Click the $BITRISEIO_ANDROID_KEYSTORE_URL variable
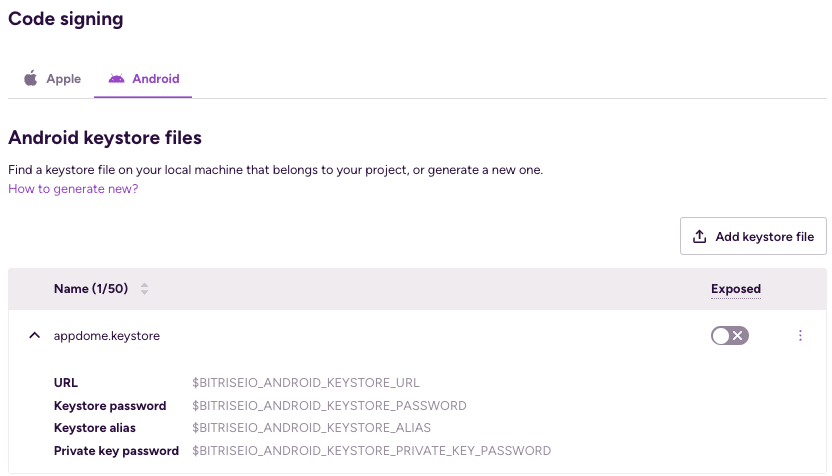Viewport: 832px width, 476px height. point(306,382)
